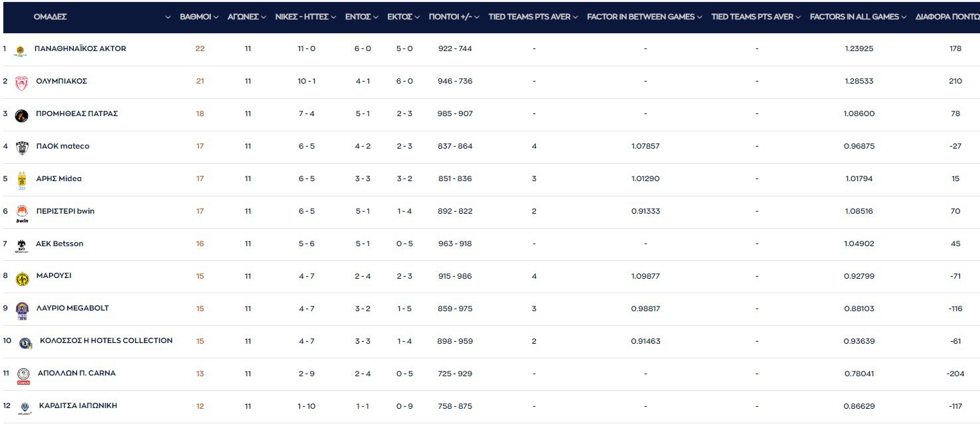Click the ΑΡΗΣ Midea team logo
The height and width of the screenshot is (424, 980).
(21, 180)
